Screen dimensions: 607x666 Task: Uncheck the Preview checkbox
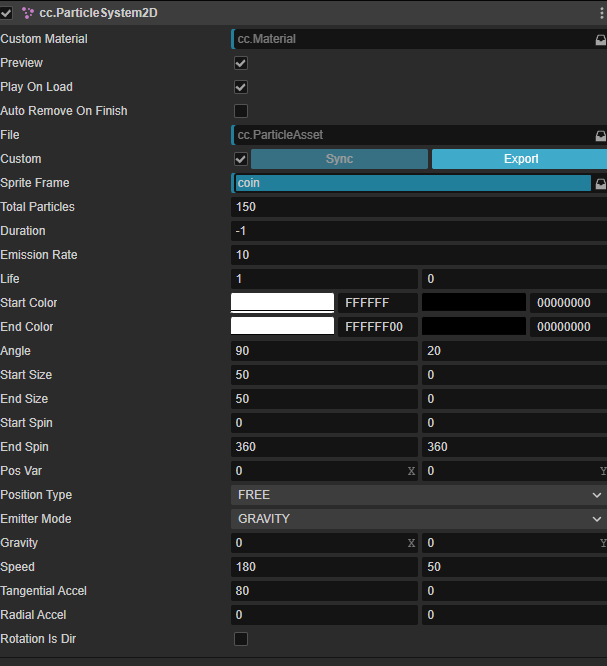point(240,63)
